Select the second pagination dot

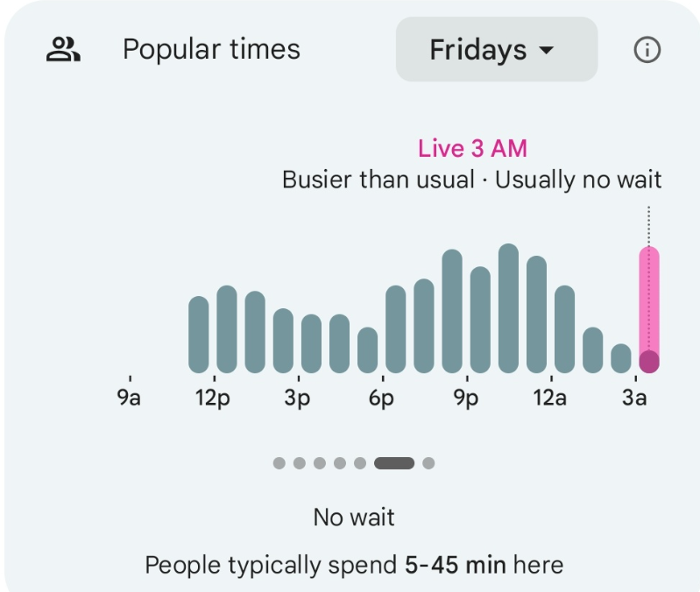pos(300,463)
